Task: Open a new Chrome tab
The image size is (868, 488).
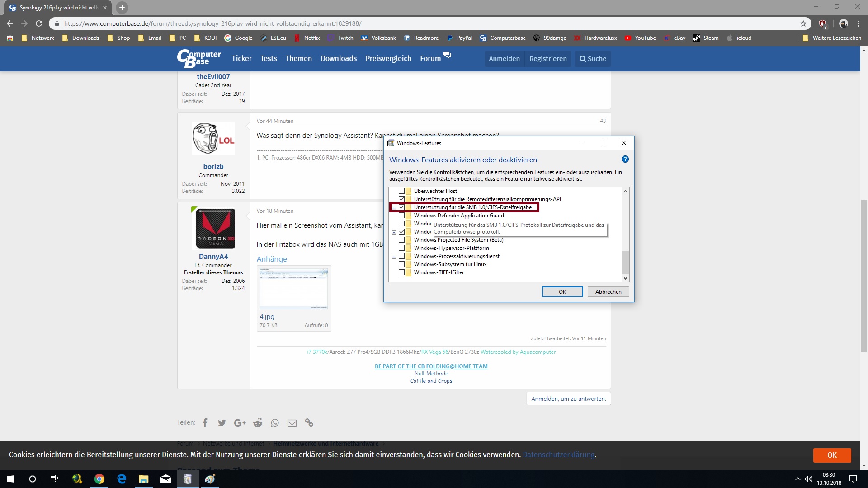Action: pyautogui.click(x=122, y=8)
